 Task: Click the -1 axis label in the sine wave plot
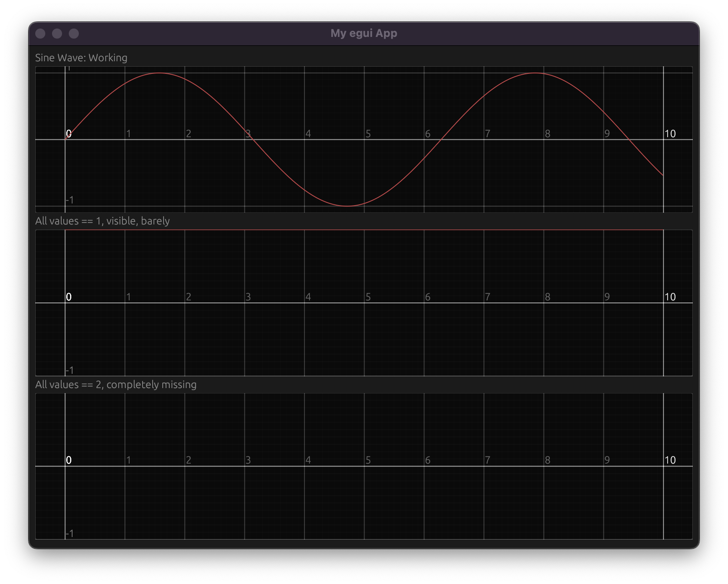pyautogui.click(x=70, y=200)
